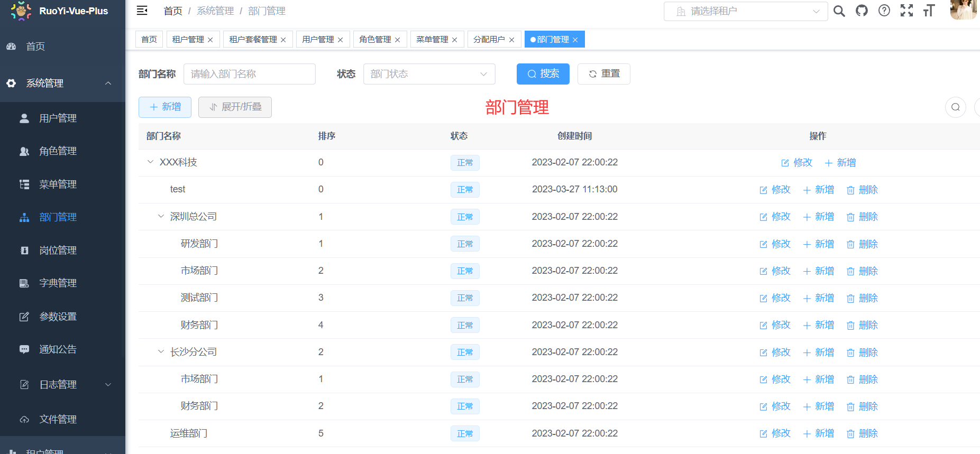This screenshot has height=454, width=980.
Task: Click the 首页 breadcrumb link
Action: point(173,11)
